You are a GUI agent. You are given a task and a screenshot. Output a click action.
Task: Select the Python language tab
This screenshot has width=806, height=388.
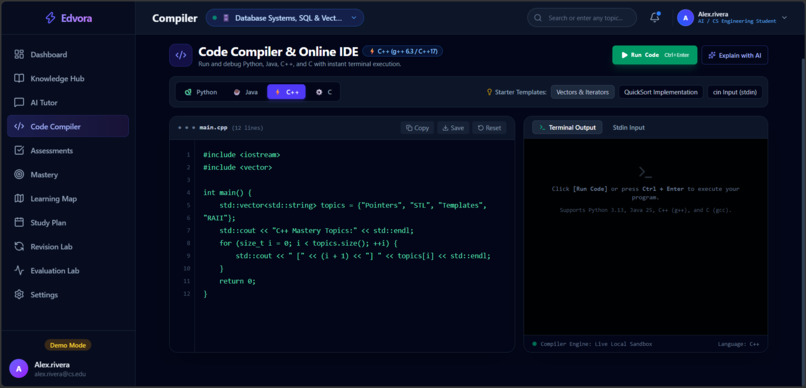click(201, 92)
